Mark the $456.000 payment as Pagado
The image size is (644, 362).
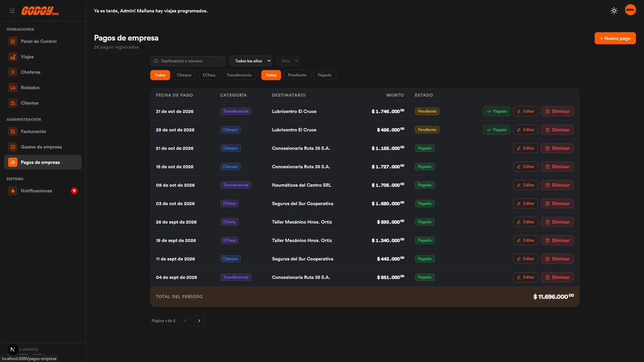(x=496, y=130)
